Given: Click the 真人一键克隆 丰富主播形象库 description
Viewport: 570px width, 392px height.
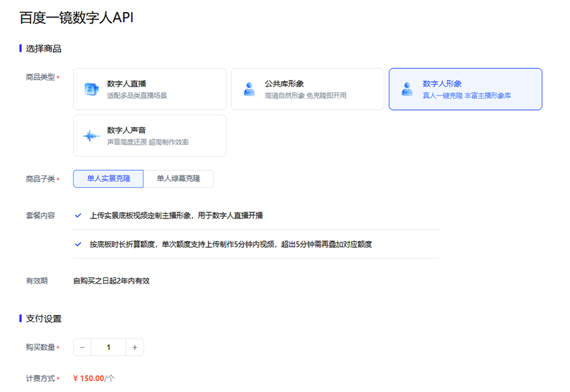Looking at the screenshot, I should tap(467, 96).
